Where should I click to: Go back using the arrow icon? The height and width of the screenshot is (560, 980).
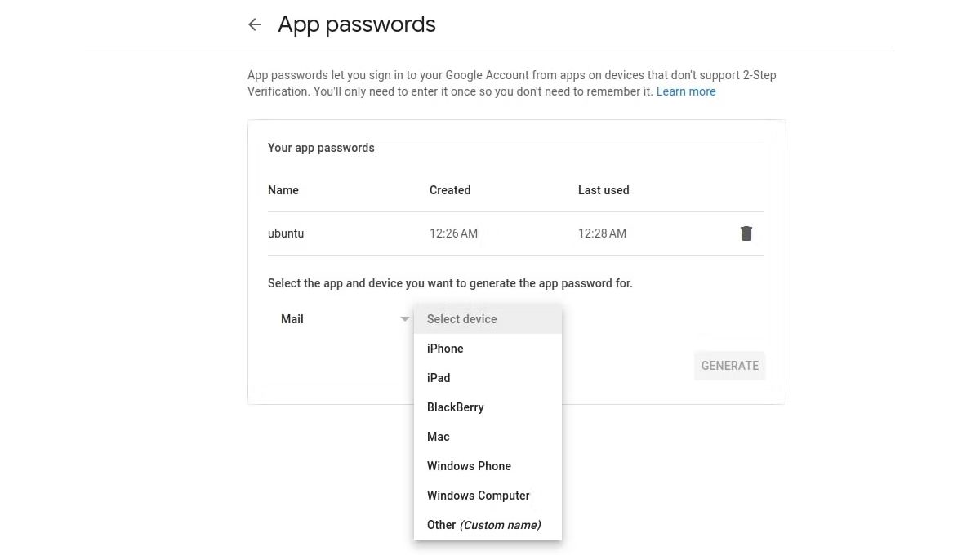point(255,24)
